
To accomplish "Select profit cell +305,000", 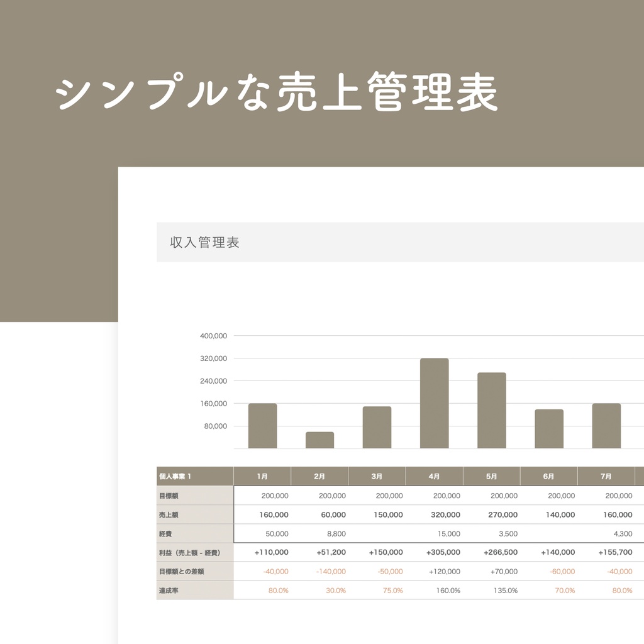I will point(434,552).
